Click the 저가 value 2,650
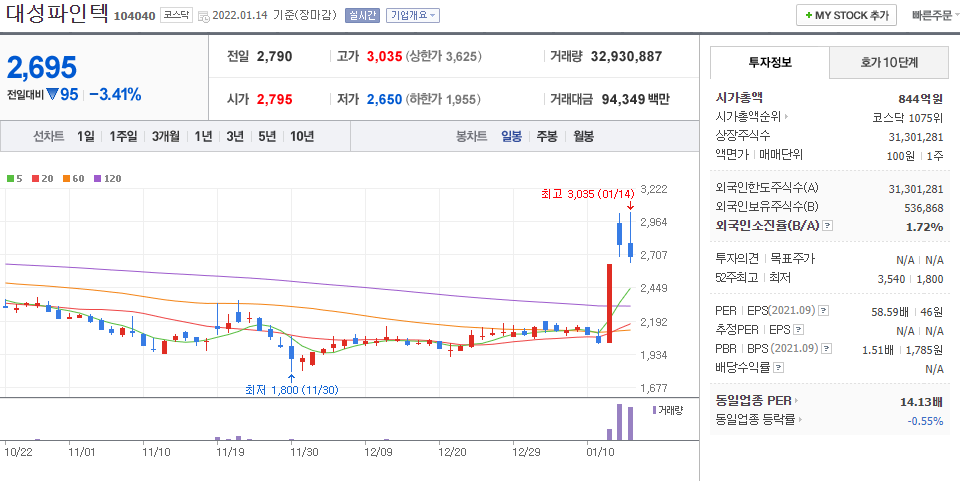 click(384, 99)
